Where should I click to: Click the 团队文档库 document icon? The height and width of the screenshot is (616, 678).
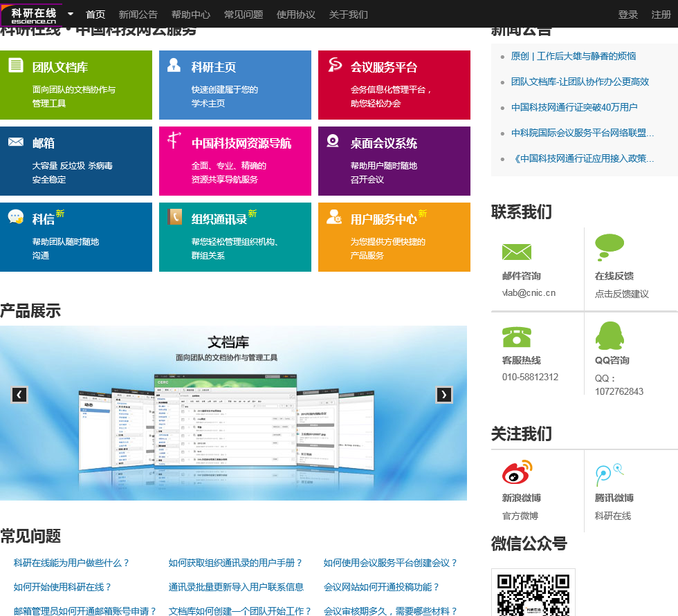coord(16,65)
